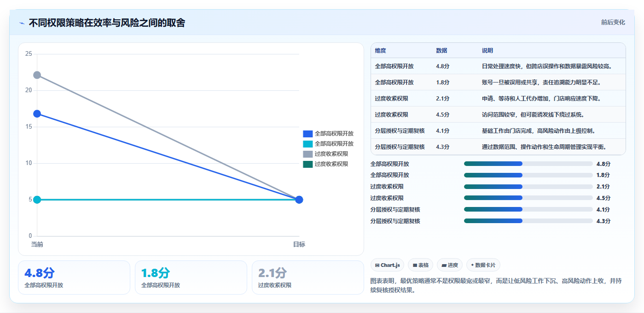Open the 2.1分 过度收紧权限 stat card
The height and width of the screenshot is (313, 644).
(308, 278)
